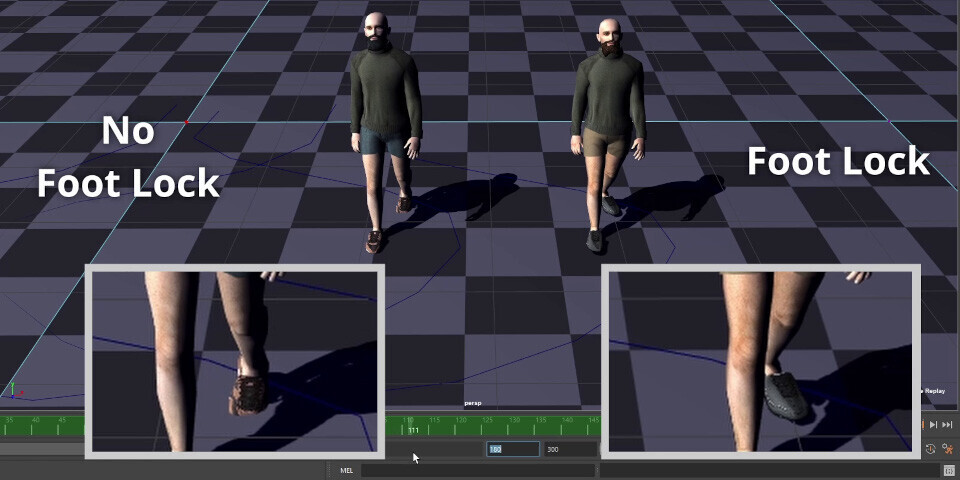960x480 pixels.
Task: Toggle the MEL command language label
Action: (x=346, y=471)
